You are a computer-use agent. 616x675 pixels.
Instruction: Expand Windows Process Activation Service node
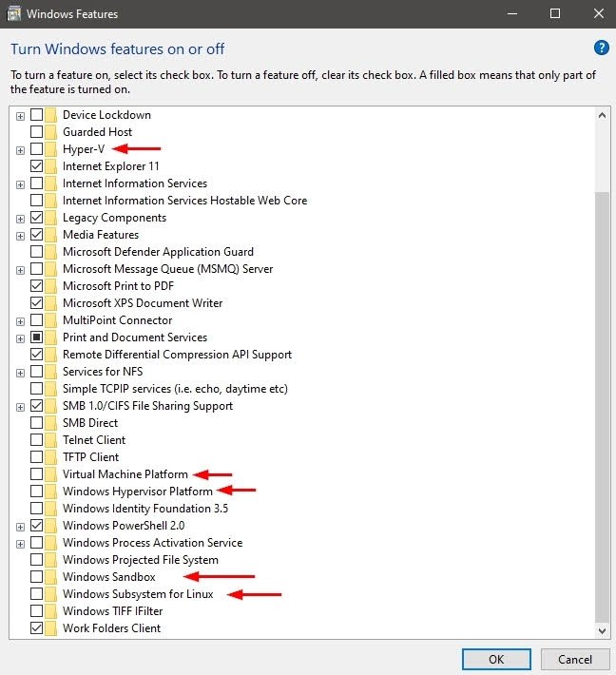pyautogui.click(x=20, y=544)
